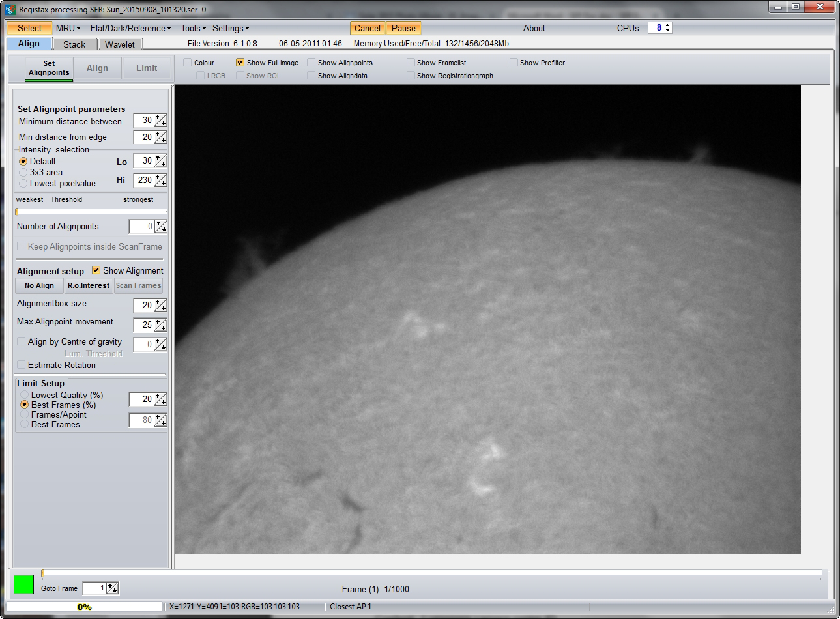Select Default intensity selection radio
This screenshot has height=619, width=840.
click(x=23, y=161)
